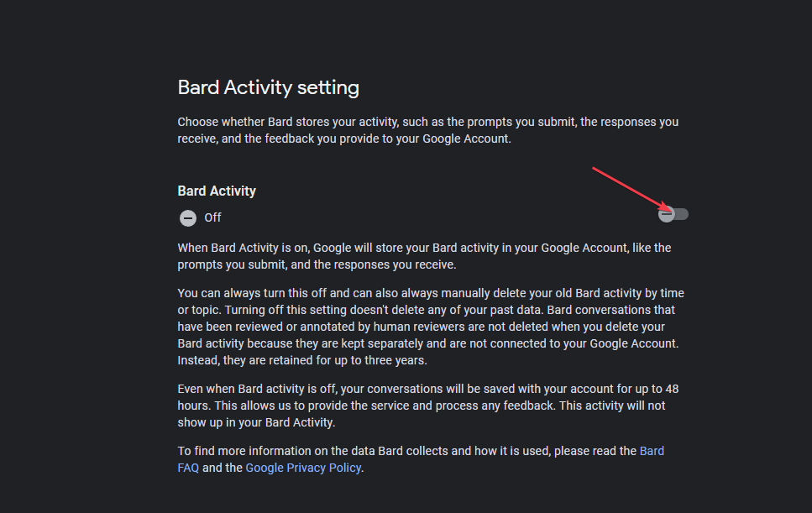Click the minus circle icon beside Off
This screenshot has width=812, height=513.
click(x=188, y=218)
